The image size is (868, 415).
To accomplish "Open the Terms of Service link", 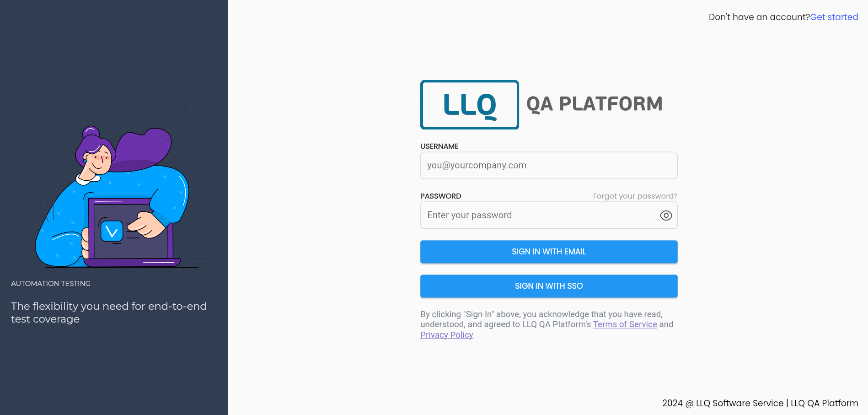I will tap(625, 324).
